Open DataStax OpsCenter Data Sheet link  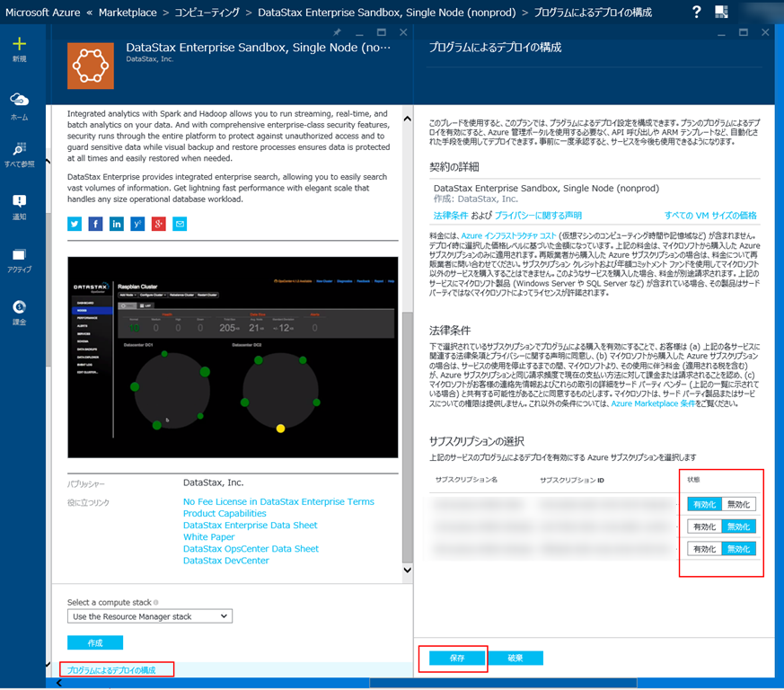(x=251, y=548)
